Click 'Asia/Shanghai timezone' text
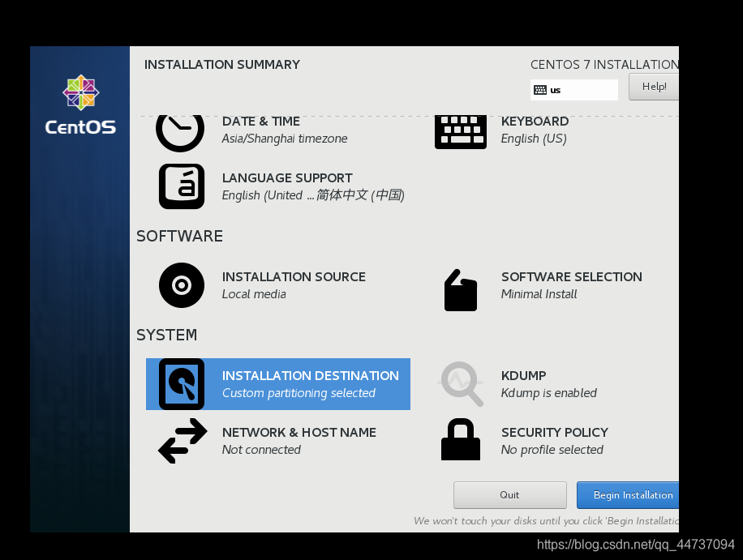This screenshot has height=560, width=743. (285, 139)
